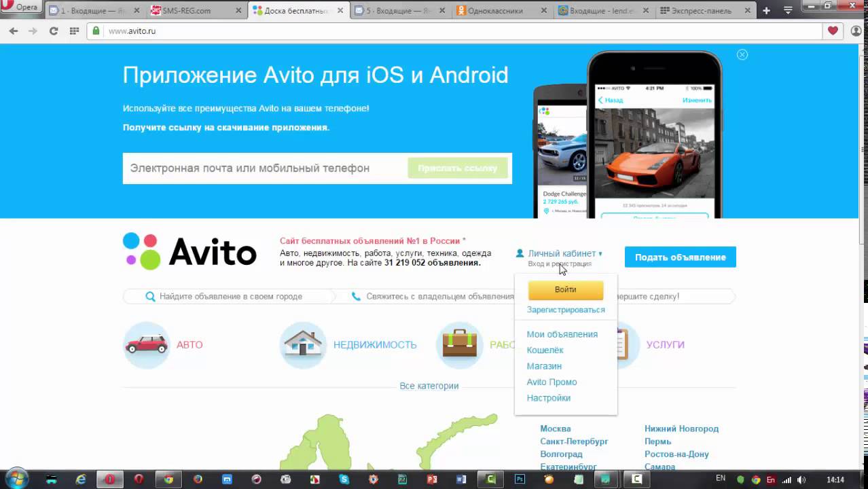Screen dimensions: 868x489
Task: Open a new browser tab with plus
Action: (x=766, y=10)
